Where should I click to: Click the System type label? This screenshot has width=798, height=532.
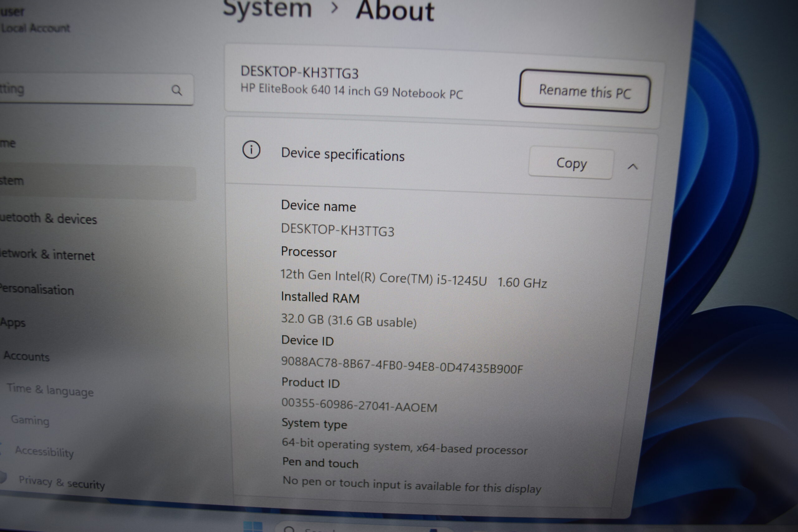tap(314, 424)
